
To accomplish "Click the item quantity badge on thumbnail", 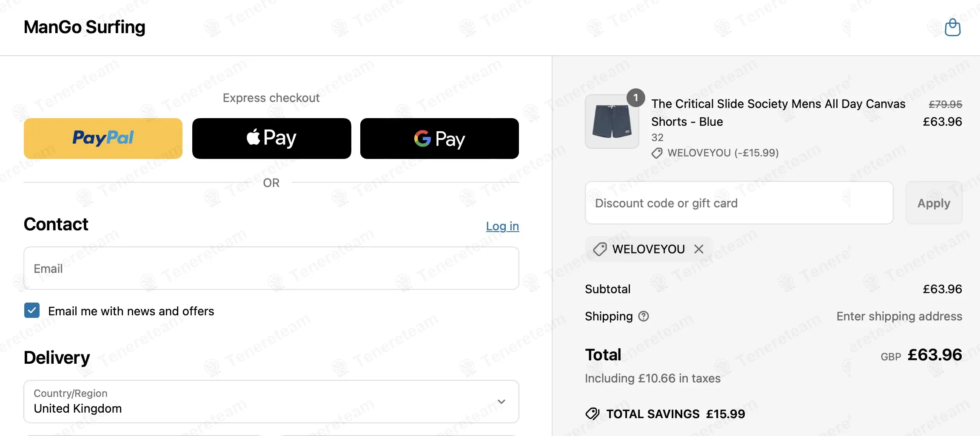I will click(x=635, y=98).
